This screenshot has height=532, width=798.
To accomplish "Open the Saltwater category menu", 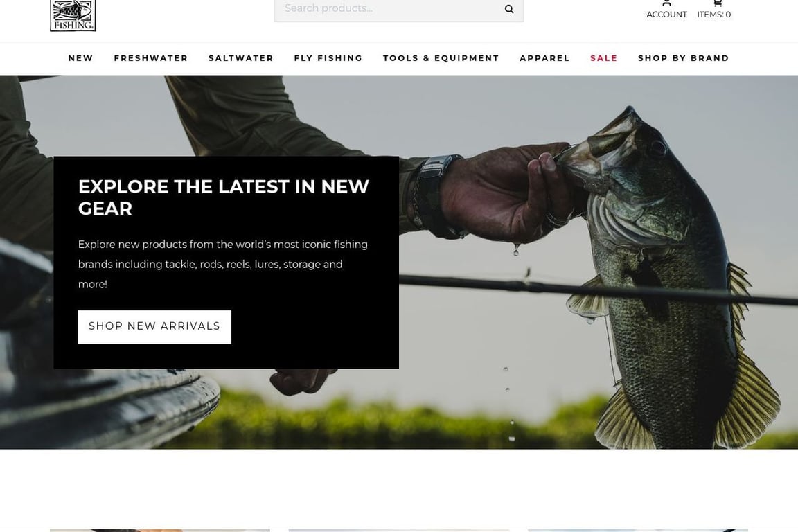I will [241, 58].
